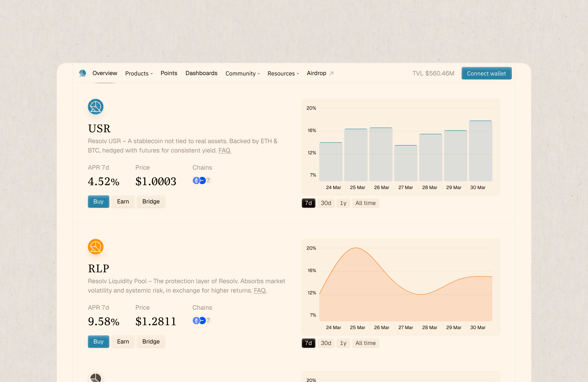588x382 pixels.
Task: Click the Connect wallet button
Action: click(x=486, y=73)
